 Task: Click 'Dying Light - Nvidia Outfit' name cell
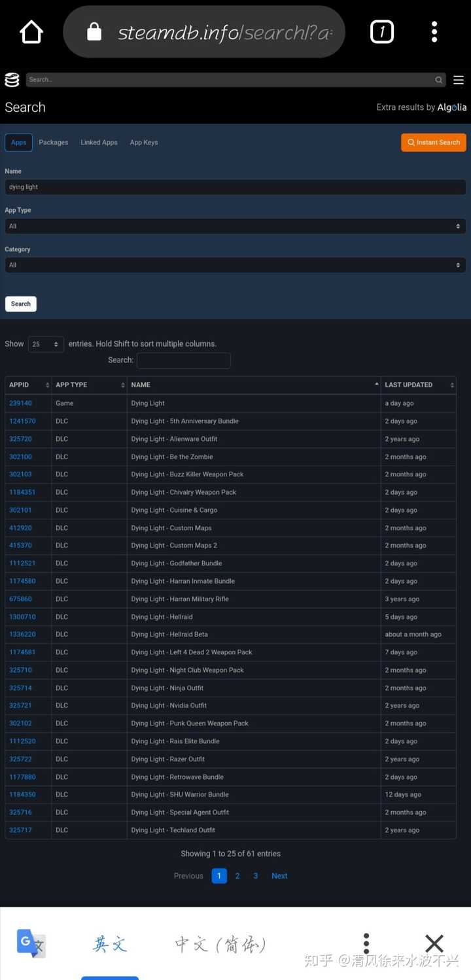[254, 706]
